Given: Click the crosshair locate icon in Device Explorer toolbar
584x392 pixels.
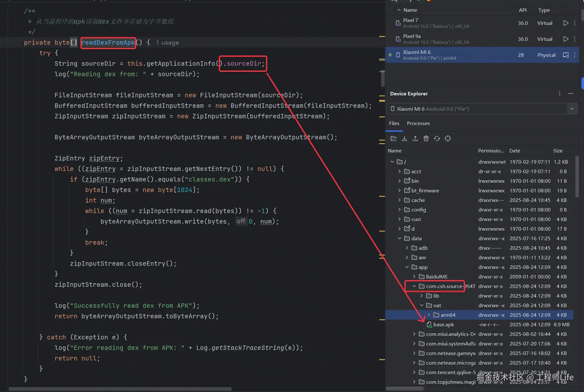Looking at the screenshot, I should (448, 138).
